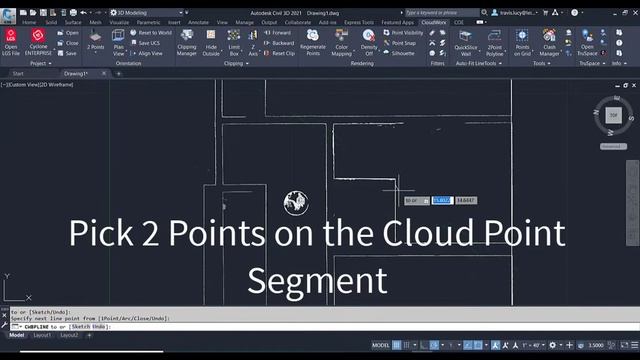Click the keyword search input field
The width and height of the screenshot is (640, 360).
442,13
